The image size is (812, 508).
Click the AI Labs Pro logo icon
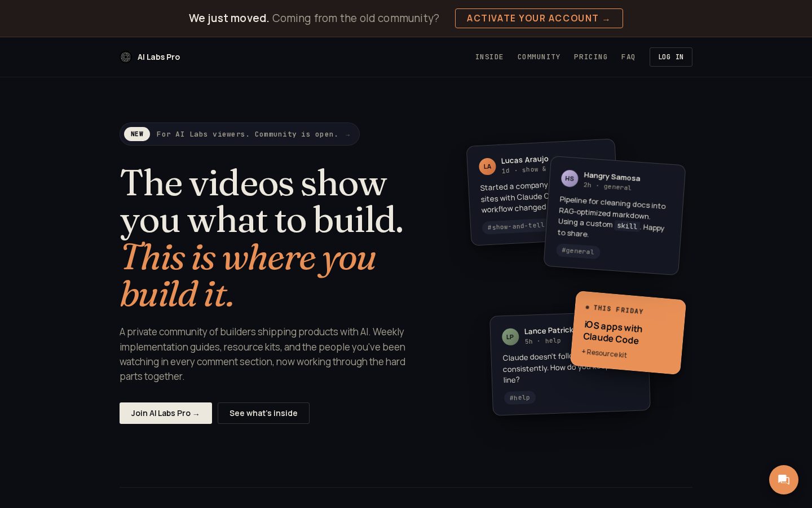pyautogui.click(x=126, y=57)
